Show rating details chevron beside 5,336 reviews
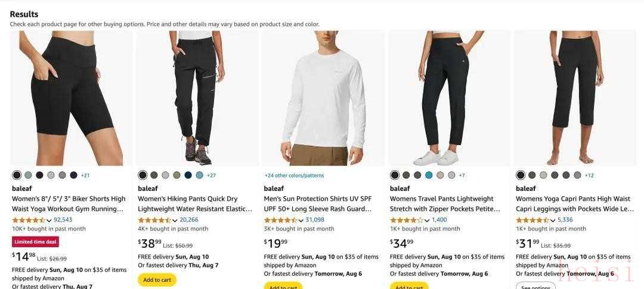644x289 pixels. pyautogui.click(x=553, y=221)
